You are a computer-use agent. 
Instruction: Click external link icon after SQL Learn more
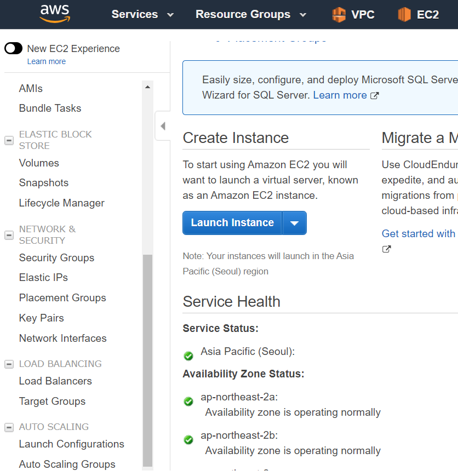375,96
